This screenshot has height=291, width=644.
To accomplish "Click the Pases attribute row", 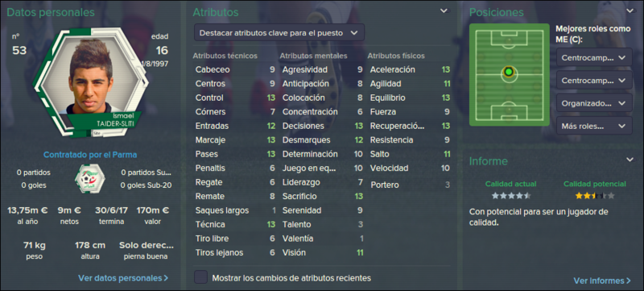I will coord(235,154).
